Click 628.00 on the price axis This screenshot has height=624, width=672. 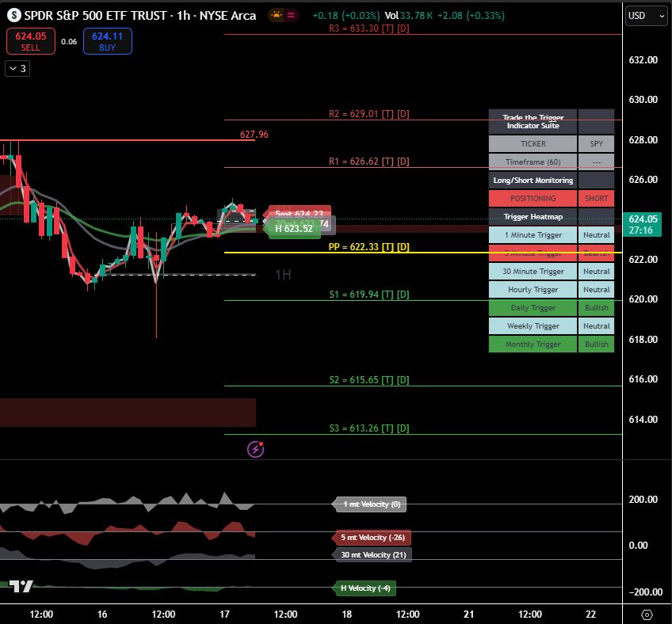tap(643, 140)
